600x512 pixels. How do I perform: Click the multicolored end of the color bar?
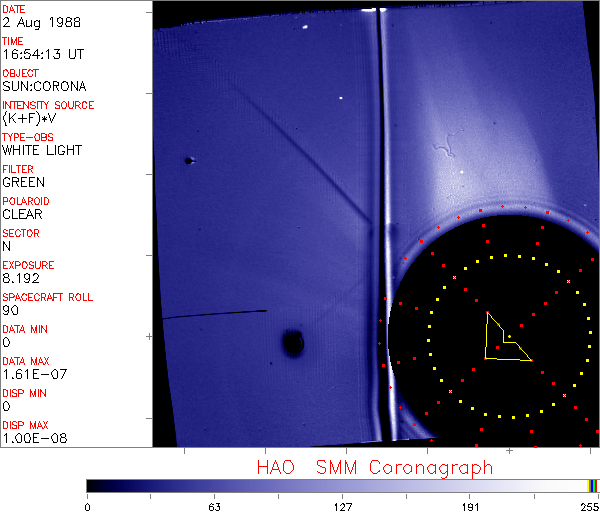pos(594,485)
